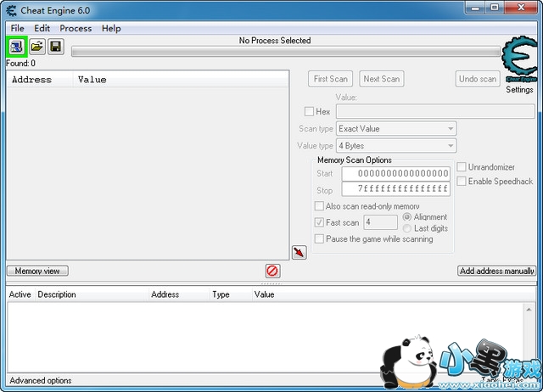The height and width of the screenshot is (392, 543).
Task: Open Advanced options
Action: [41, 381]
